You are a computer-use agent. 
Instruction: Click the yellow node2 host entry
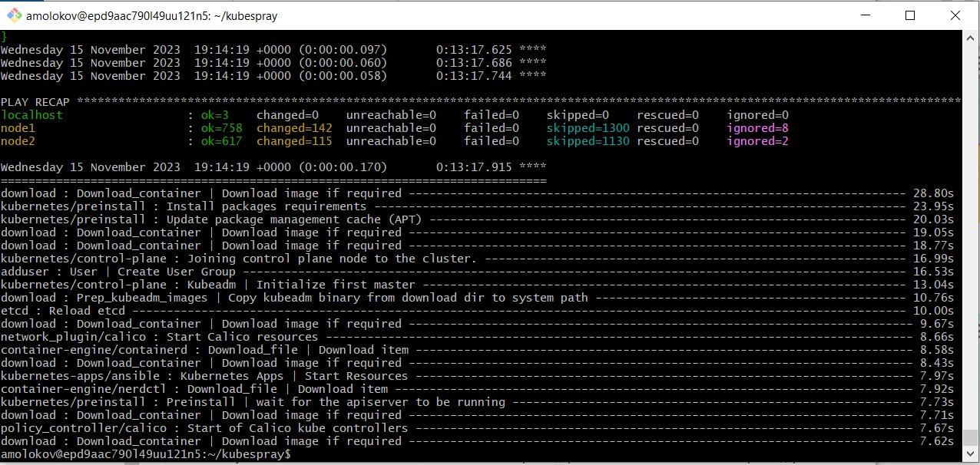(x=17, y=140)
